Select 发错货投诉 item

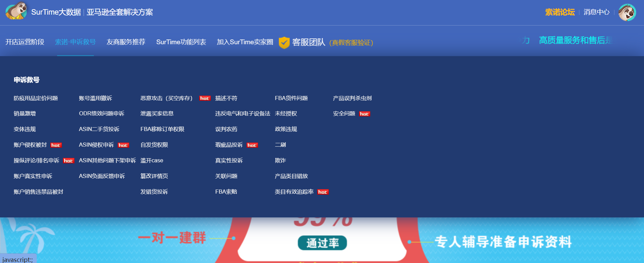(x=154, y=192)
